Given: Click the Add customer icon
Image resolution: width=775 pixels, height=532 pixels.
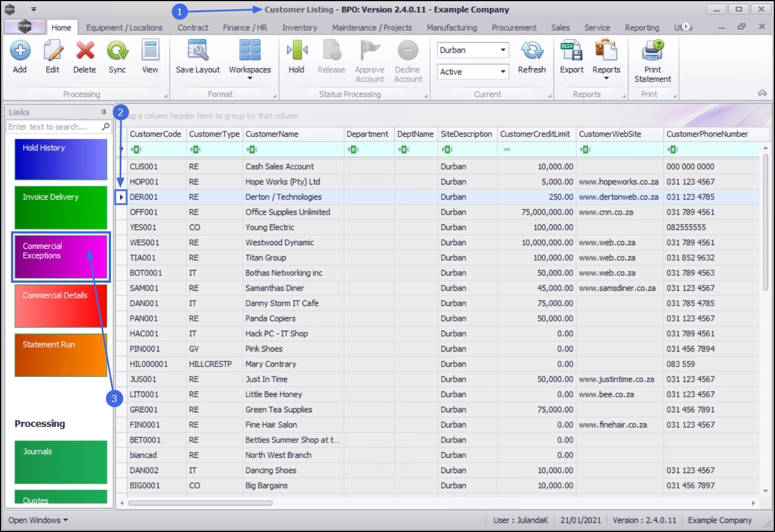Looking at the screenshot, I should 20,51.
